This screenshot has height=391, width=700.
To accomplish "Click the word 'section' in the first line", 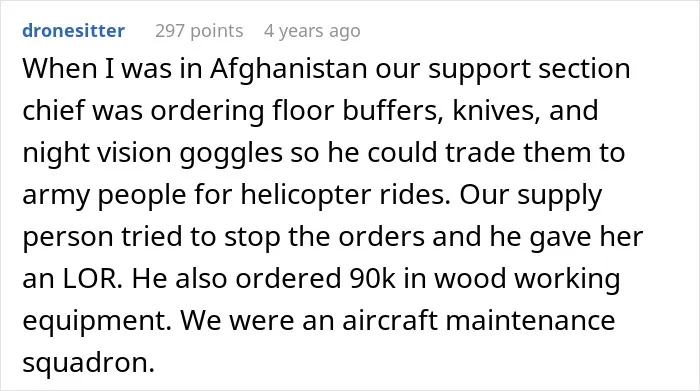I will coord(584,69).
